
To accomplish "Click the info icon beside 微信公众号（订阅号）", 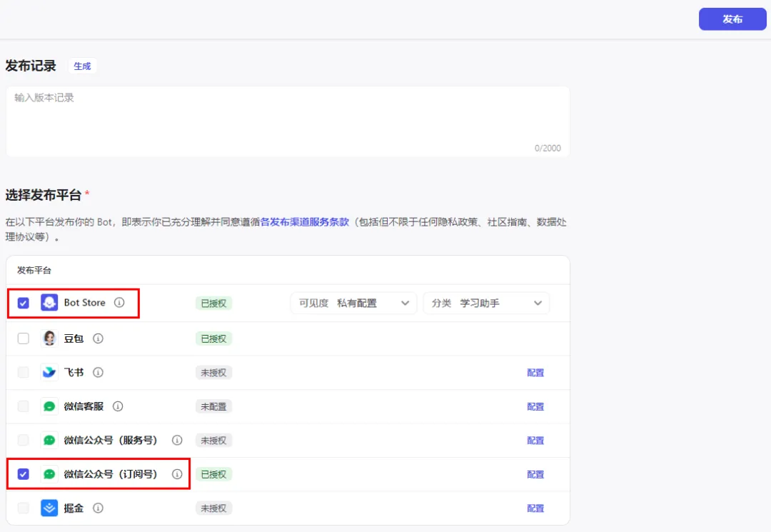I will (178, 473).
